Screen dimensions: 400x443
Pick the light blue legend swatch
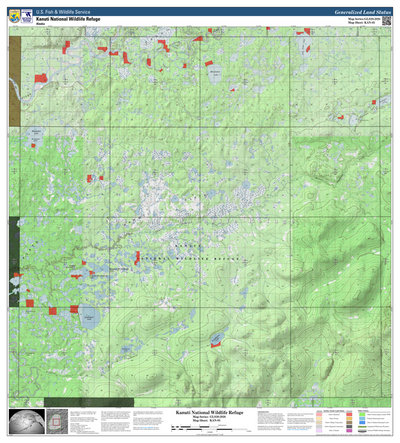(x=362, y=418)
